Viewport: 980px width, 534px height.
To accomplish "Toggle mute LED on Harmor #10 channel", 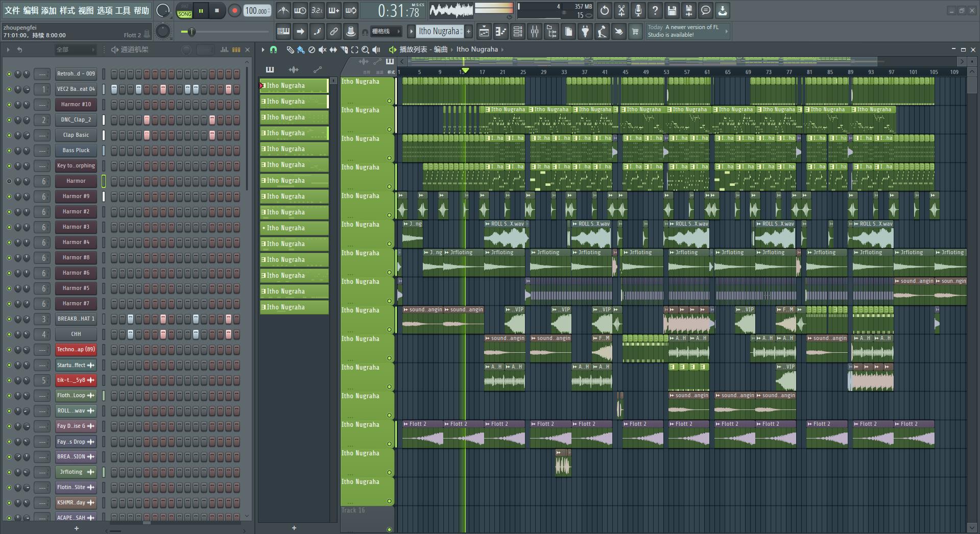I will coord(9,105).
